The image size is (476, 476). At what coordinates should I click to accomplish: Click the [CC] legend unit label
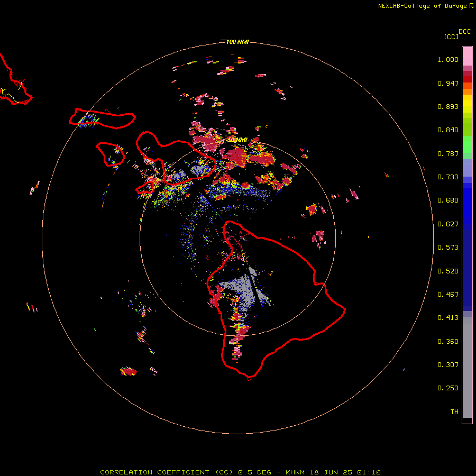(451, 36)
